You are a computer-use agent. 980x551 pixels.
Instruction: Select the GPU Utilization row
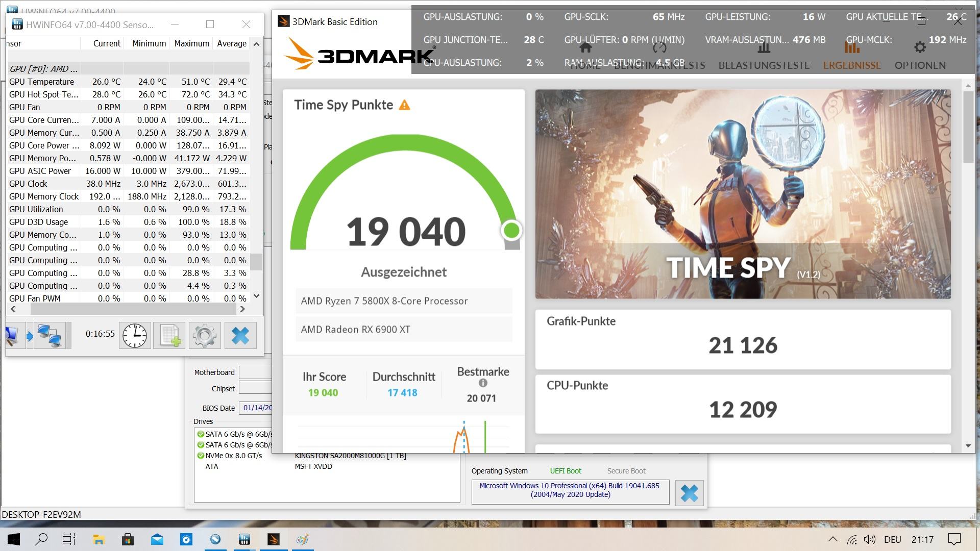click(128, 209)
